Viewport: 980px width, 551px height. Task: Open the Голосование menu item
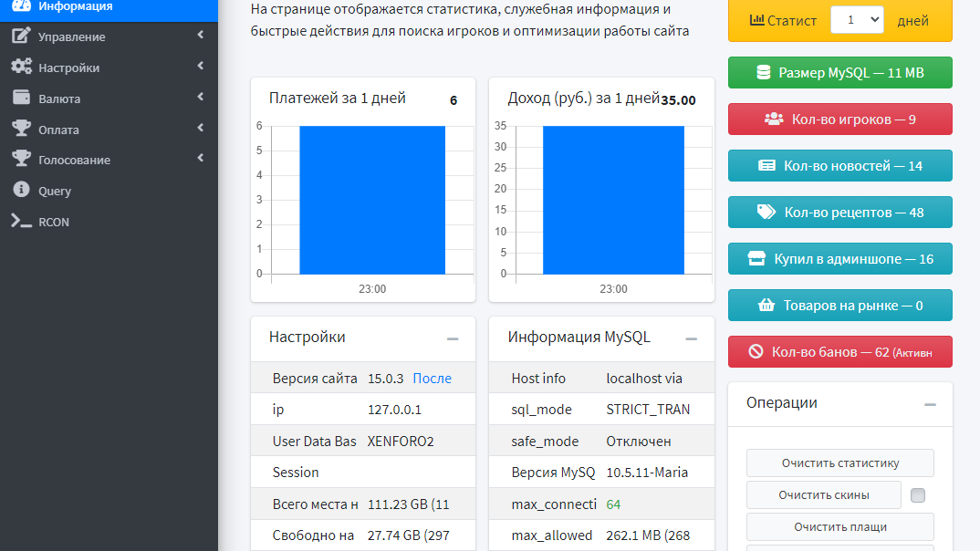click(74, 160)
